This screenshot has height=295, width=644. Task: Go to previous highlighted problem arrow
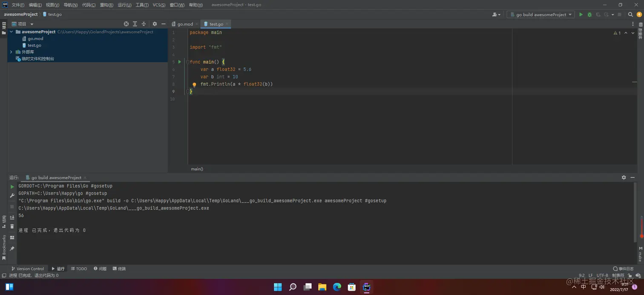[x=626, y=33]
